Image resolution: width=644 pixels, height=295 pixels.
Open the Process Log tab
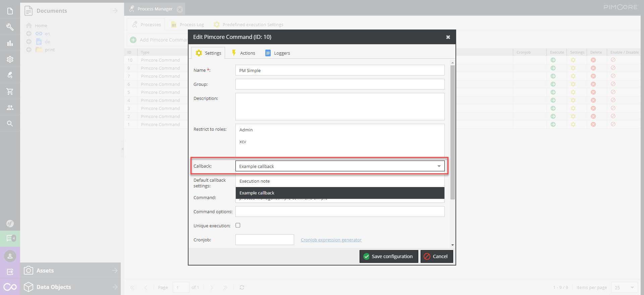click(187, 24)
